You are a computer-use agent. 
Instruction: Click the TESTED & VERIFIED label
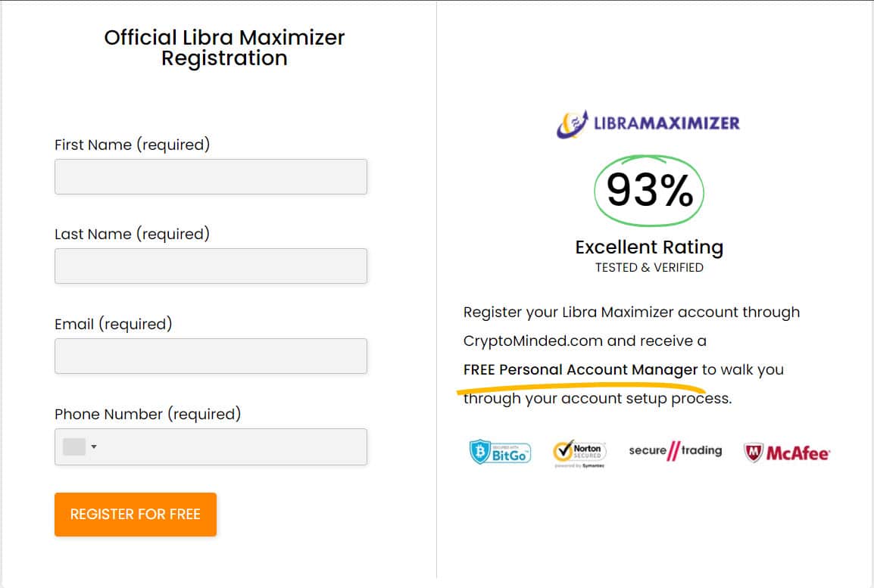coord(649,268)
